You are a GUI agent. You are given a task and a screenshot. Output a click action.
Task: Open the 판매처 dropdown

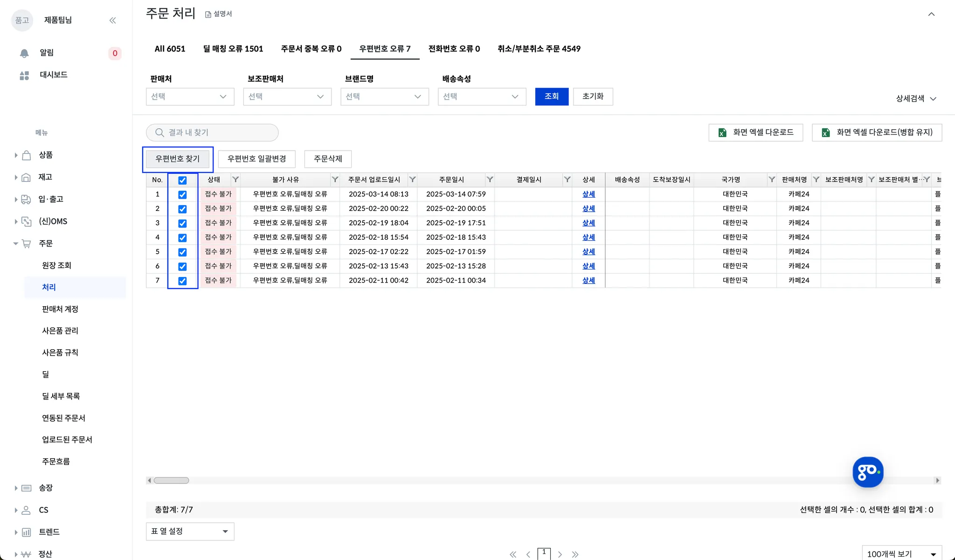point(190,97)
